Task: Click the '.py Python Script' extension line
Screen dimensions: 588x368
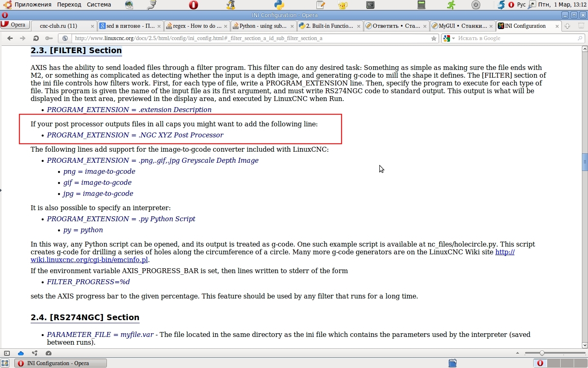Action: pyautogui.click(x=121, y=219)
